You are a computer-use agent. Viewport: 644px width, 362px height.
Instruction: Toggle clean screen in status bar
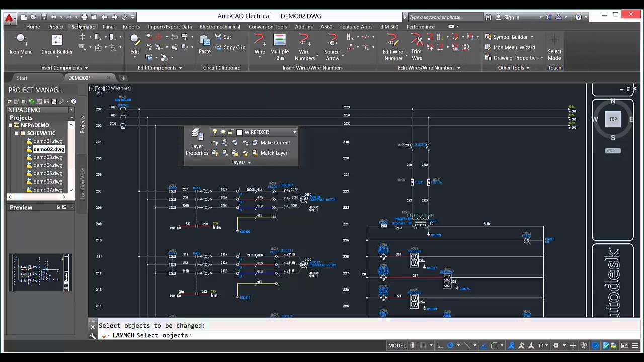click(625, 345)
